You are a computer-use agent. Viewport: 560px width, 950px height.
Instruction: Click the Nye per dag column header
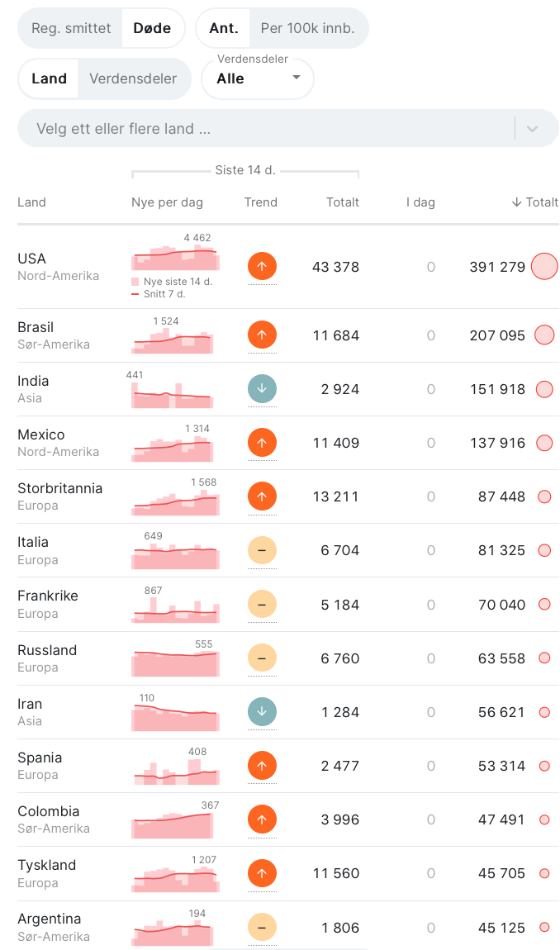click(168, 202)
